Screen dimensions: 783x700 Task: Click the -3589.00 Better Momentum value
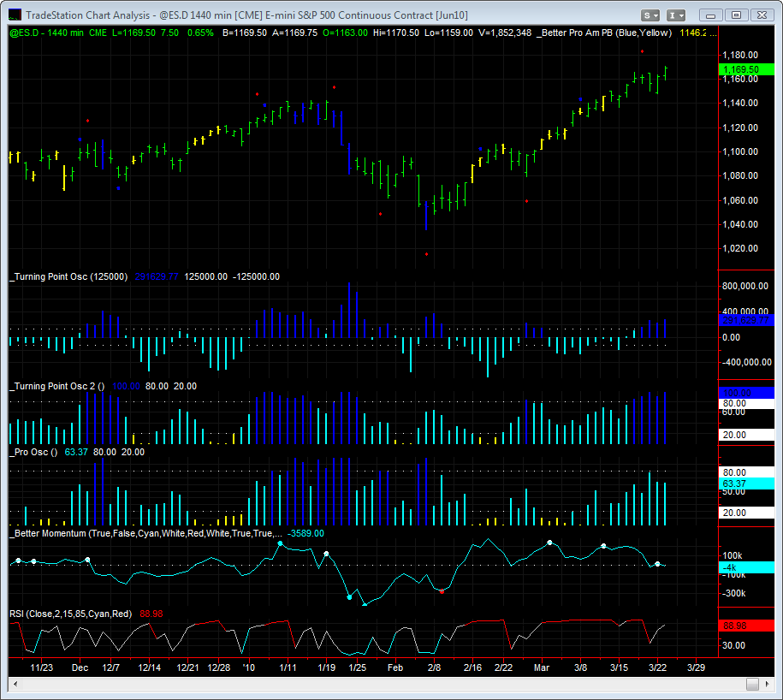point(305,534)
